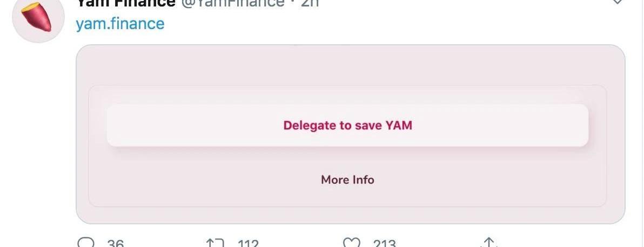Follow the yam.finance link
The width and height of the screenshot is (644, 247).
pos(120,24)
